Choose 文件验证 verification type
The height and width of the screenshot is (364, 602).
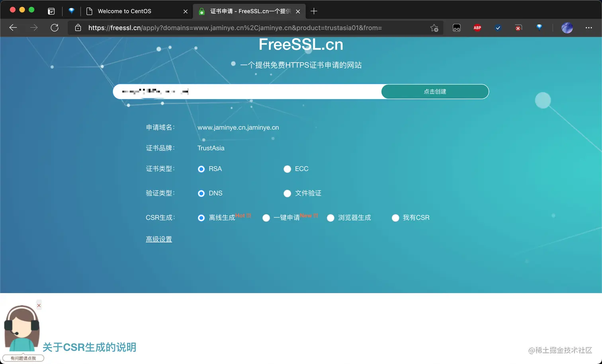pyautogui.click(x=287, y=193)
